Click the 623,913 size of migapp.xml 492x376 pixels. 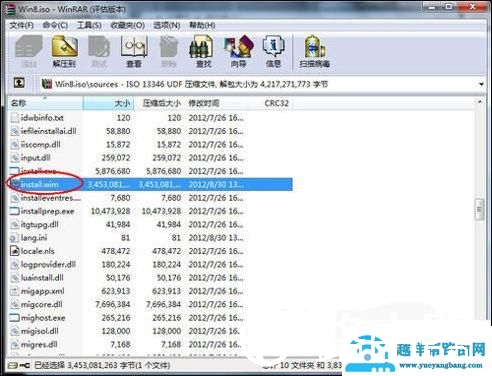[x=116, y=291]
